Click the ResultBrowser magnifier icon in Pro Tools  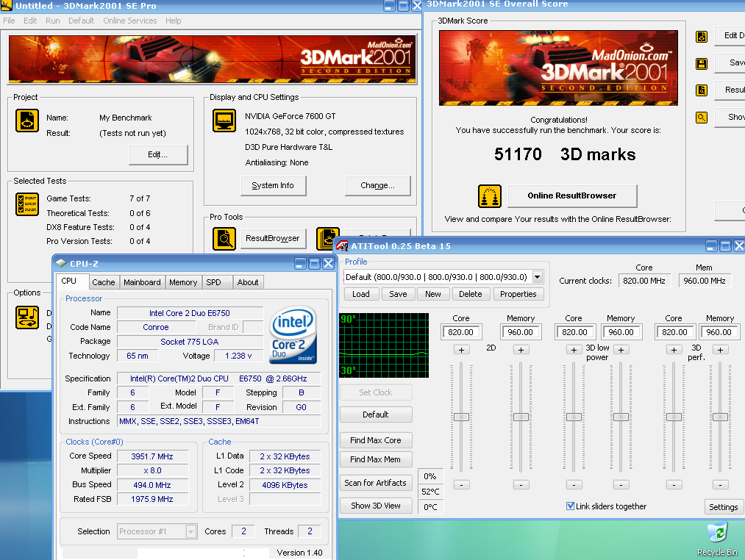(x=224, y=238)
